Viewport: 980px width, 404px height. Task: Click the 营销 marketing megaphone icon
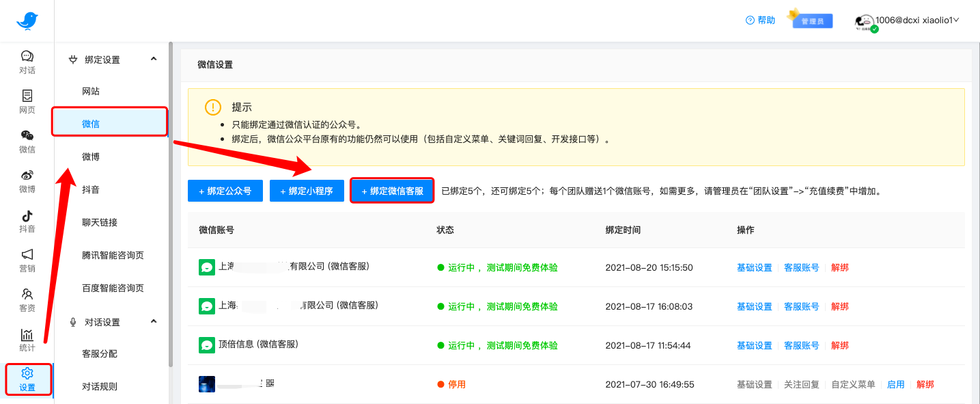click(27, 255)
